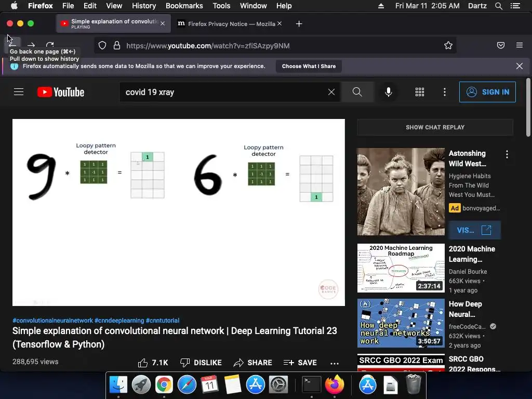Open the Tools menu

pos(221,6)
